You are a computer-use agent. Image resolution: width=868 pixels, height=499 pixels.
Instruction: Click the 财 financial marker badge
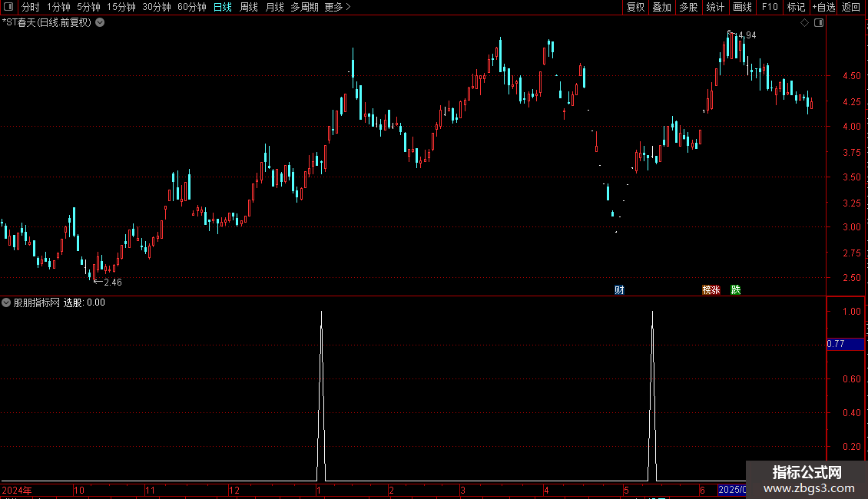coord(619,290)
